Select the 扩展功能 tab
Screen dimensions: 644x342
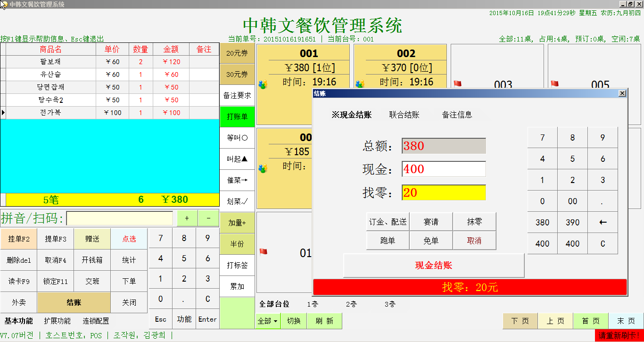57,321
